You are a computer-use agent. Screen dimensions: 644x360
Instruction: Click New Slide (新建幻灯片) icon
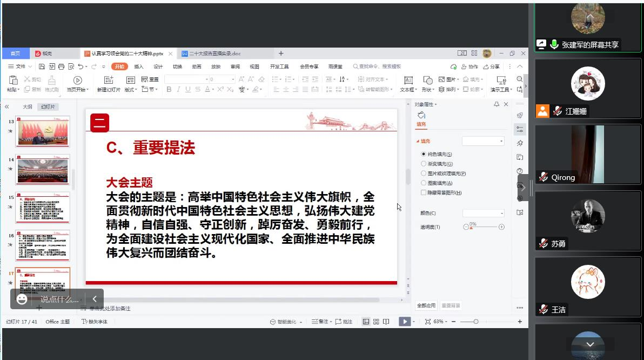tap(109, 80)
